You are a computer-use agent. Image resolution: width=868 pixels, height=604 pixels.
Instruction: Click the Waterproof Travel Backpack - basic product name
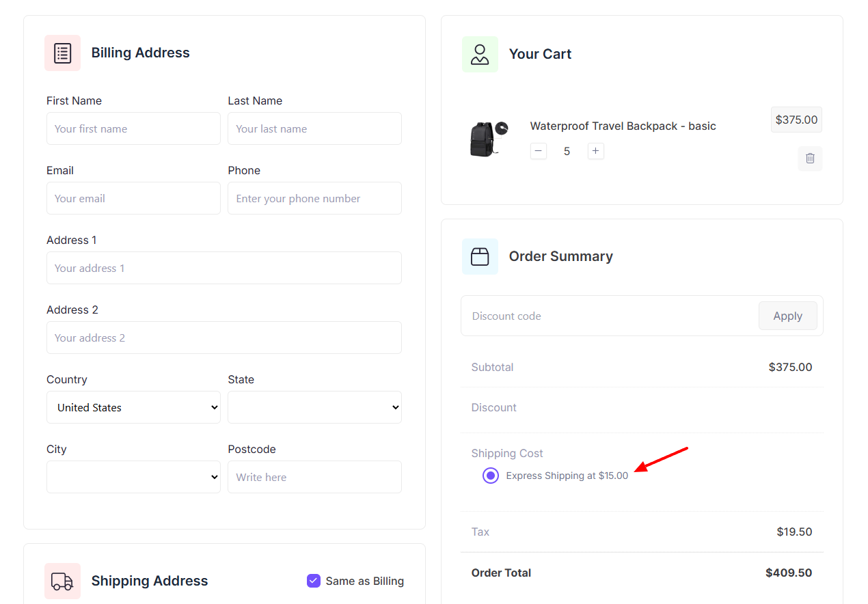[x=623, y=126]
